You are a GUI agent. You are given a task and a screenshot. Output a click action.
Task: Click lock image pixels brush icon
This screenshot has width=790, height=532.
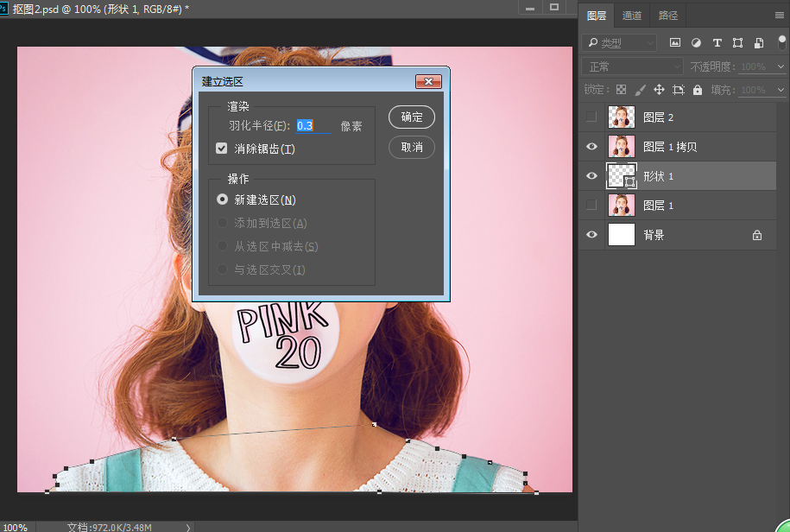click(640, 90)
